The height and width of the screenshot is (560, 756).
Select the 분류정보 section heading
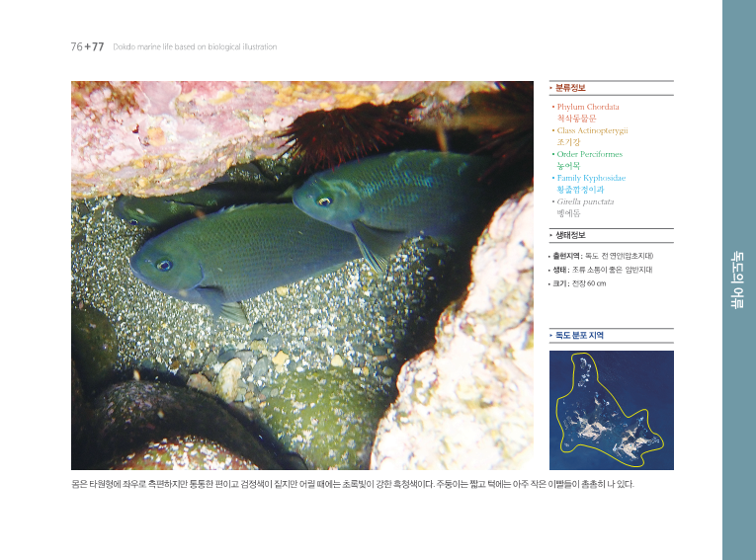[570, 88]
